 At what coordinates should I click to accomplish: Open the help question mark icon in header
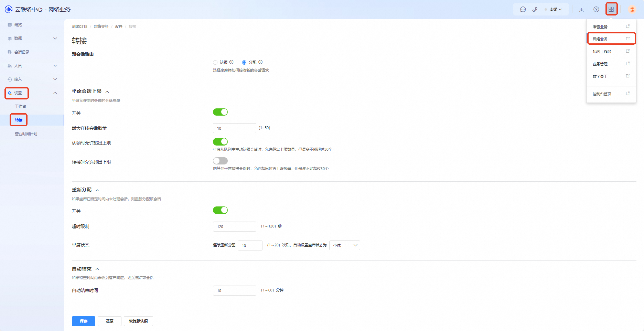[x=596, y=10]
